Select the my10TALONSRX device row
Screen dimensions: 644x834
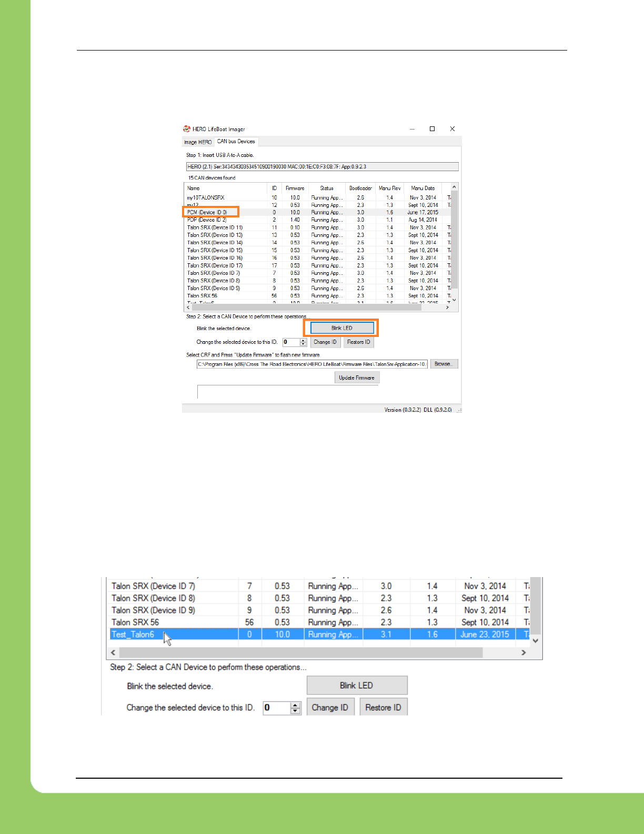click(318, 197)
